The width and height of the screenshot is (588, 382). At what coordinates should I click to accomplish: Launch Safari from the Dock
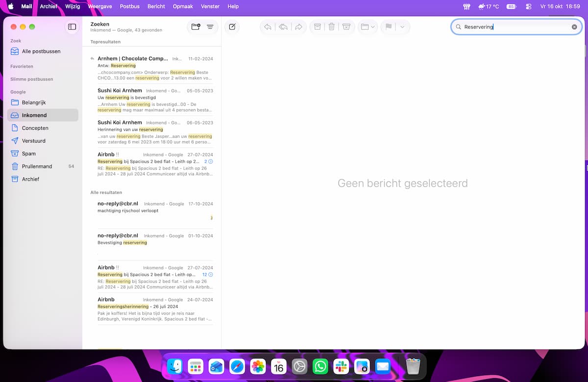tap(237, 366)
